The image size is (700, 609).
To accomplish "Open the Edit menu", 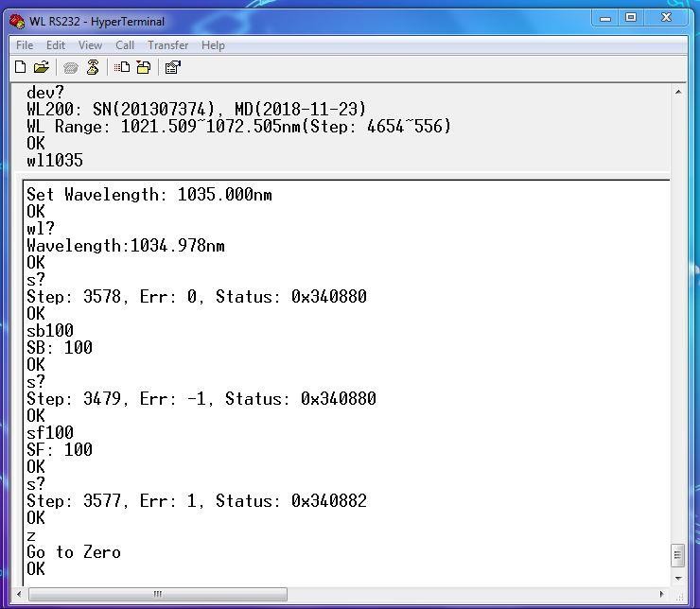I will (56, 44).
